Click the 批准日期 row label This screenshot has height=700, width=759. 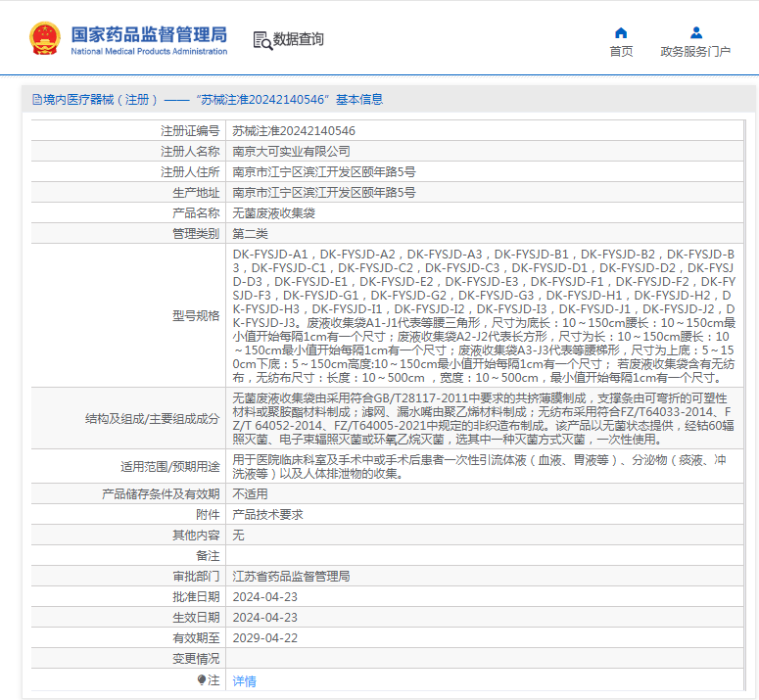coord(196,597)
